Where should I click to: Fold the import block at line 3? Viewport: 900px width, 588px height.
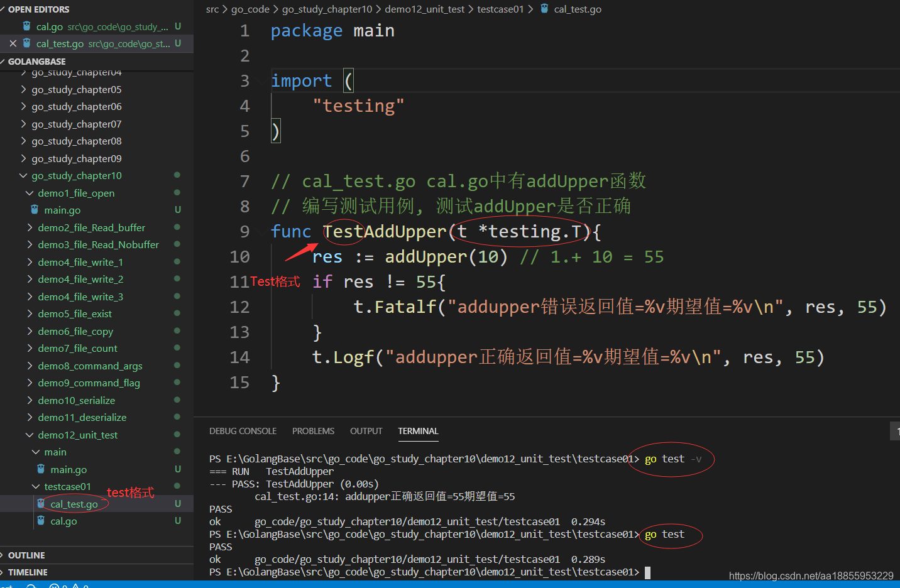tap(261, 81)
